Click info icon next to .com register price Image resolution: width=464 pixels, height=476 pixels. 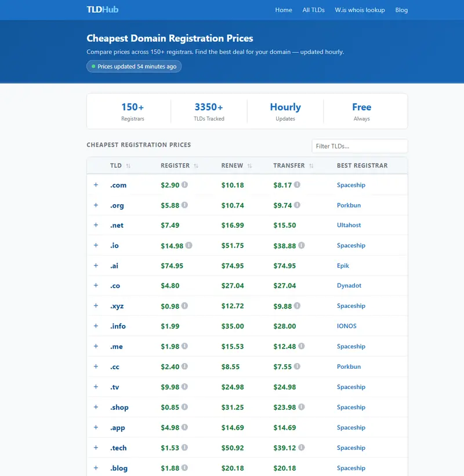[184, 185]
